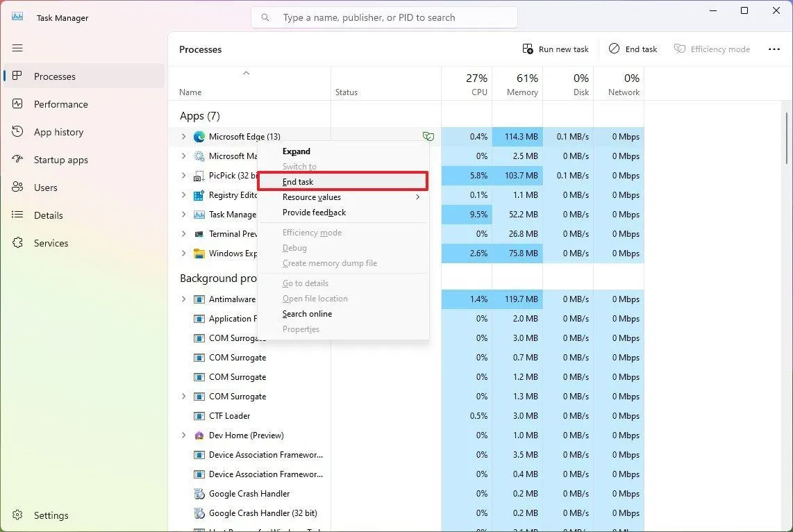Click the PicPick app icon
The width and height of the screenshot is (793, 532).
(199, 176)
